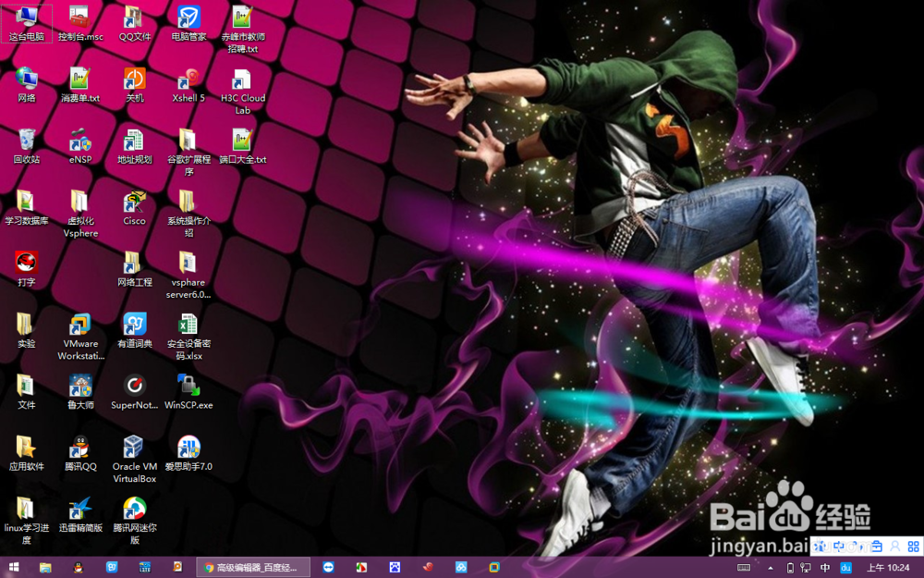Launch the Cisco shortcut
924x578 pixels.
134,207
